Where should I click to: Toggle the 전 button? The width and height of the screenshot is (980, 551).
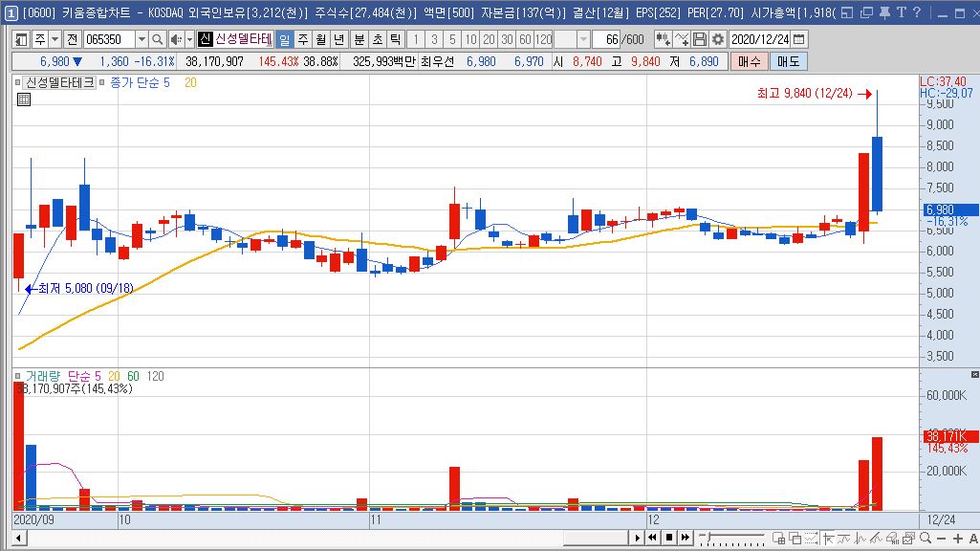pos(72,39)
